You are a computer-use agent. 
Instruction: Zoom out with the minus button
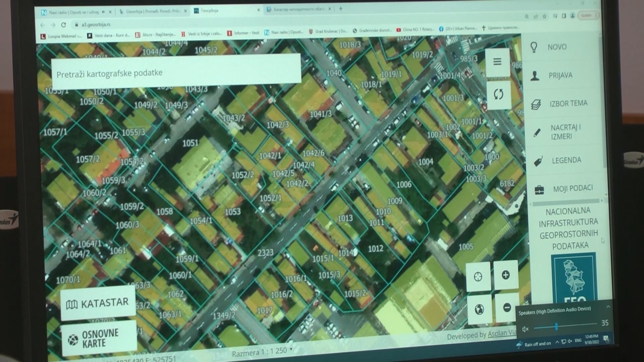[x=507, y=307]
